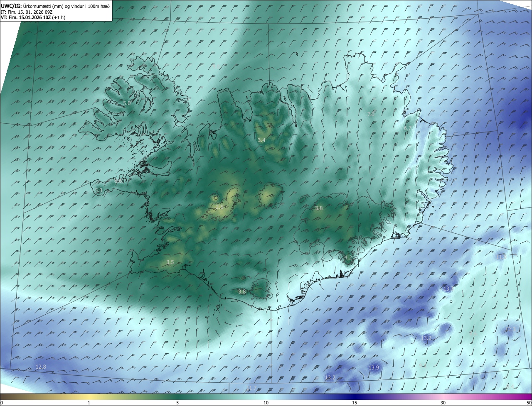Click the 30 tick on the colour scale
This screenshot has height=406, width=532.
click(x=443, y=403)
